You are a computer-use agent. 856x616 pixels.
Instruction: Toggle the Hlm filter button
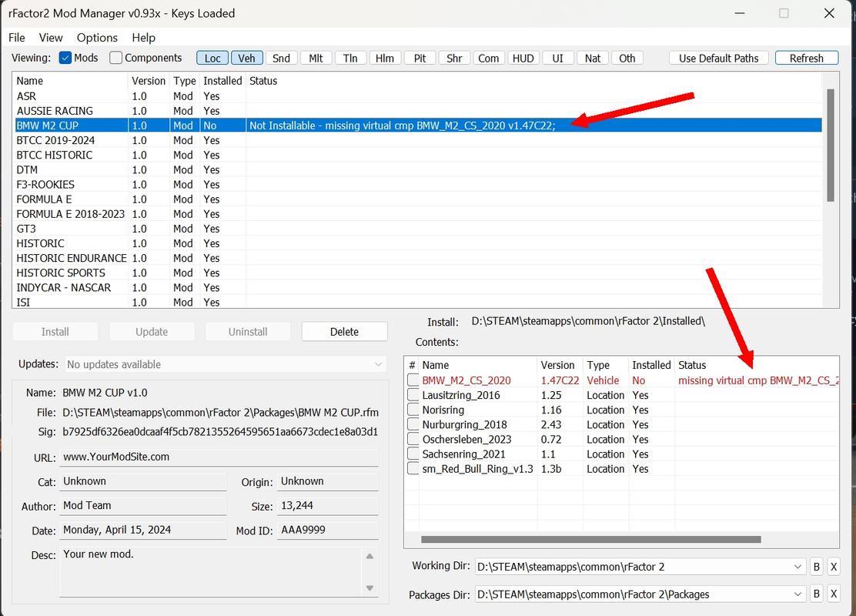pyautogui.click(x=385, y=59)
